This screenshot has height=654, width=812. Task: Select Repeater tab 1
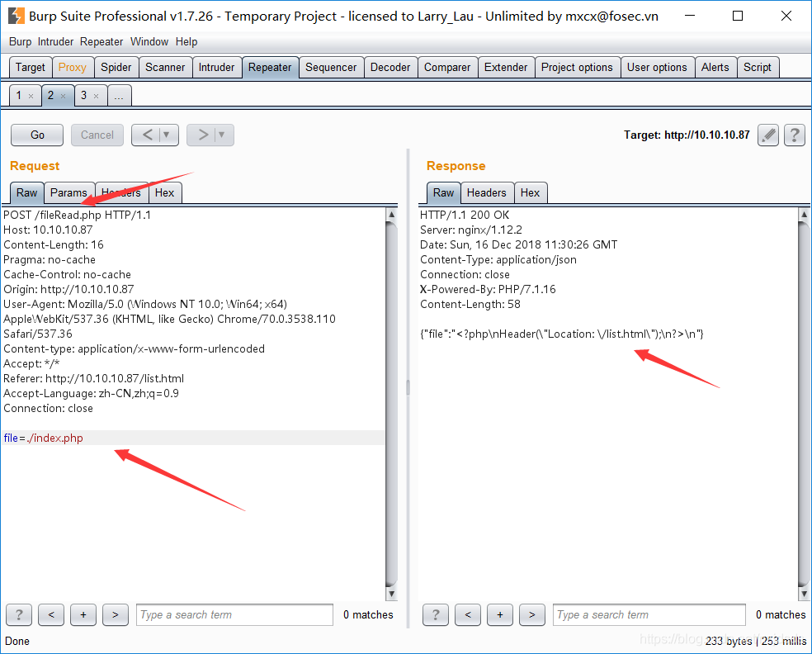click(x=19, y=95)
